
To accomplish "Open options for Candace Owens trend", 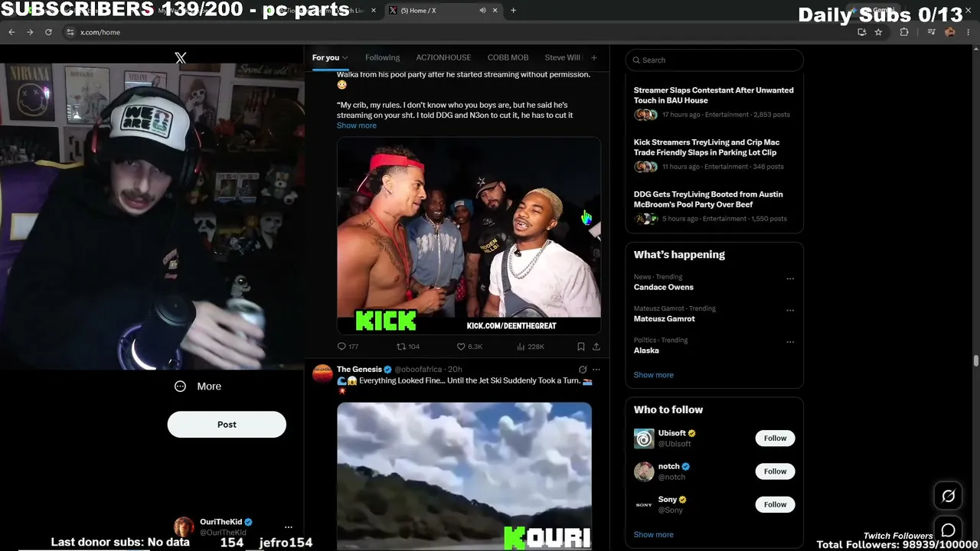I will click(x=790, y=279).
